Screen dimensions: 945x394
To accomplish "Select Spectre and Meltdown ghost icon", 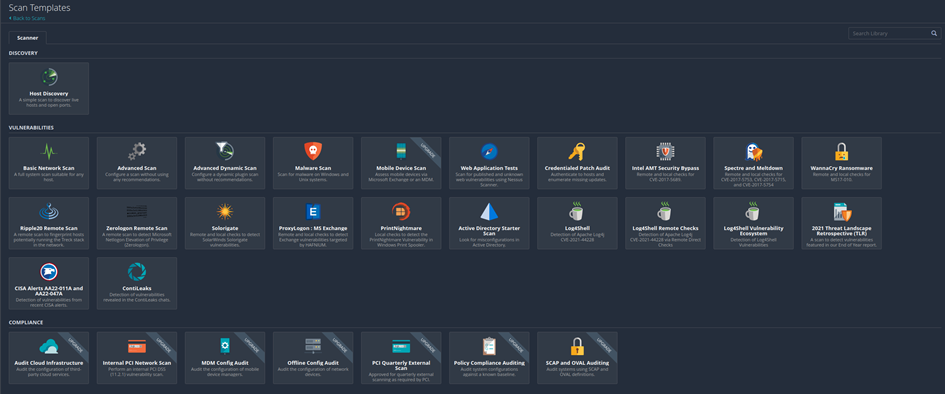I will click(753, 151).
